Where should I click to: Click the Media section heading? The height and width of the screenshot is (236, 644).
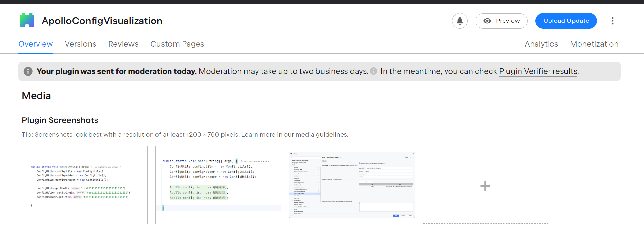point(36,96)
